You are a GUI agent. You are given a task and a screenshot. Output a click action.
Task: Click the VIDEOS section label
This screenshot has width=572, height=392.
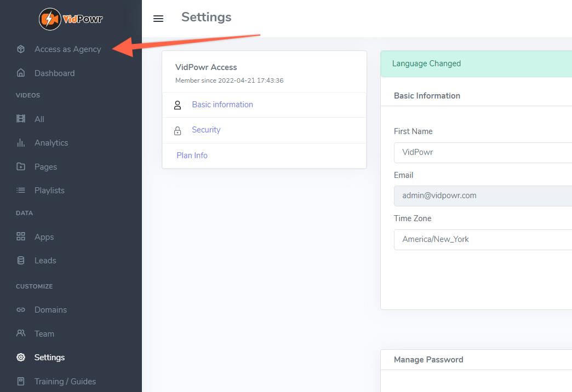point(28,95)
